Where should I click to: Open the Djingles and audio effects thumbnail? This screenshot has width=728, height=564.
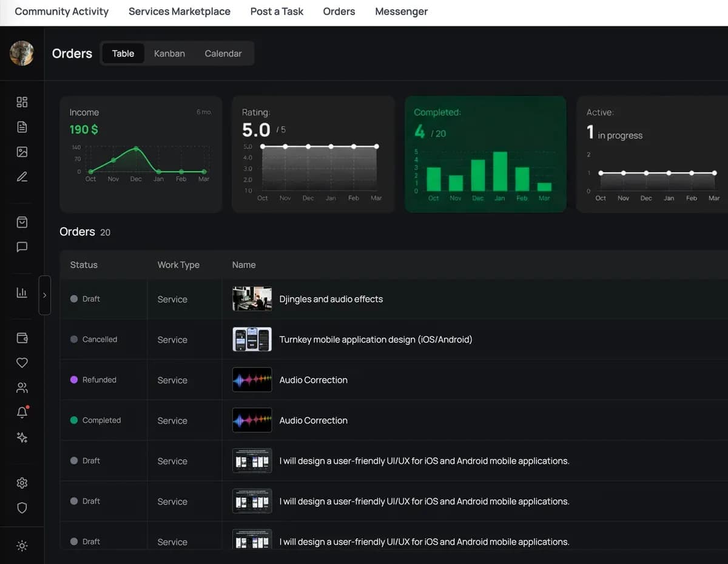(252, 299)
